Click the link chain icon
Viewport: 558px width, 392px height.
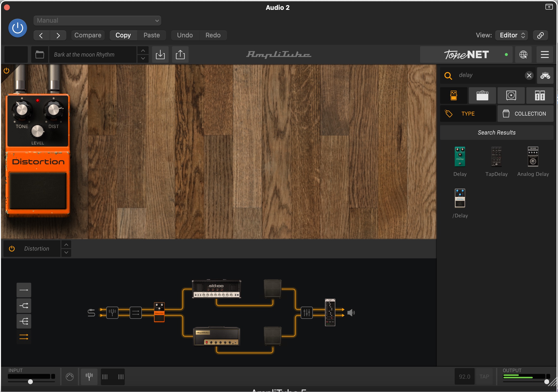coord(540,35)
